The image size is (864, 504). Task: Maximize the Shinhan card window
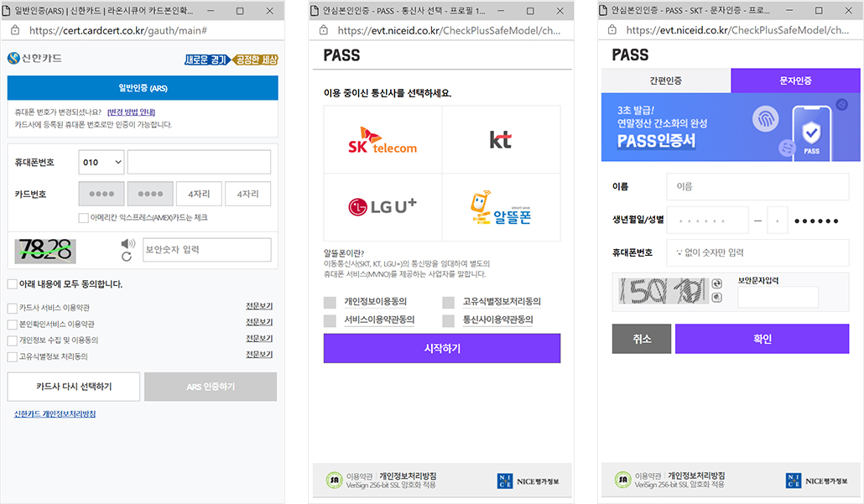pos(240,10)
